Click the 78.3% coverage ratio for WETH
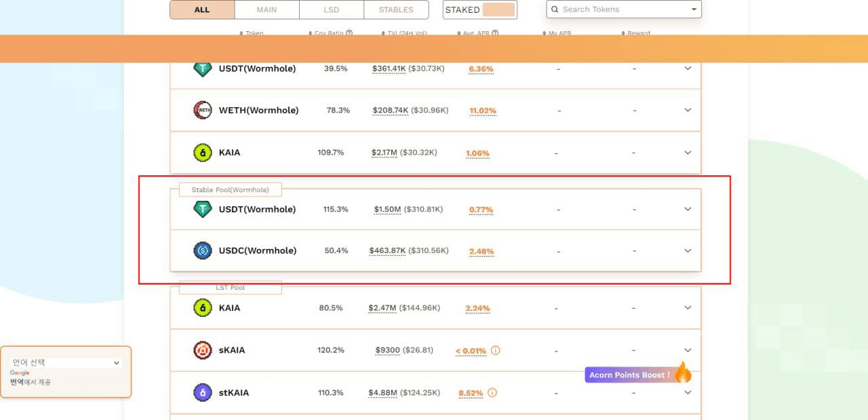 338,110
